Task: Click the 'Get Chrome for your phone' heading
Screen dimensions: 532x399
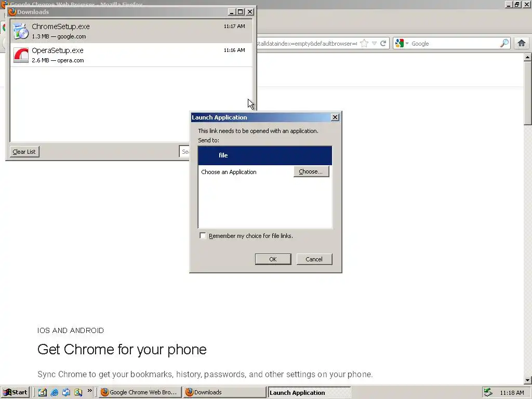Action: point(122,350)
